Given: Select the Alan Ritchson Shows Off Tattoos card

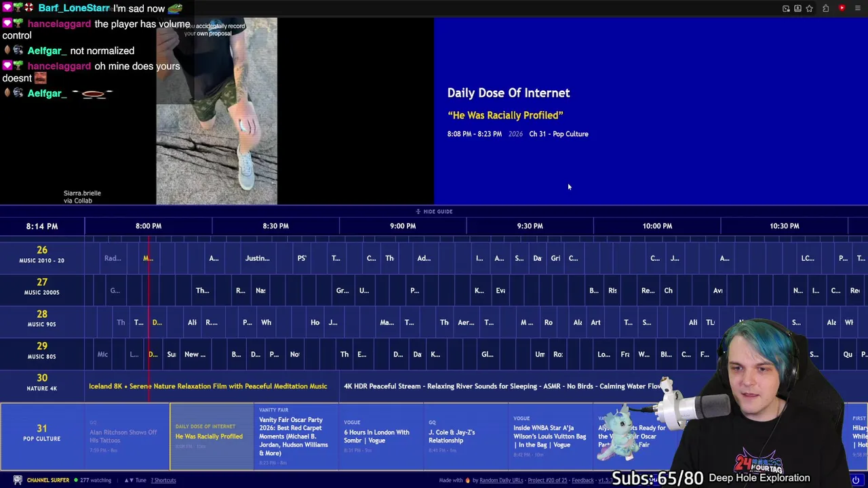Looking at the screenshot, I should coord(127,436).
